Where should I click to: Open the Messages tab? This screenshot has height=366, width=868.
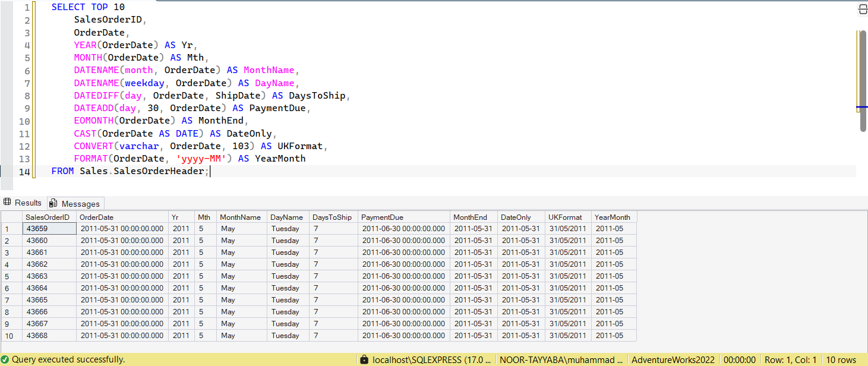[x=75, y=203]
